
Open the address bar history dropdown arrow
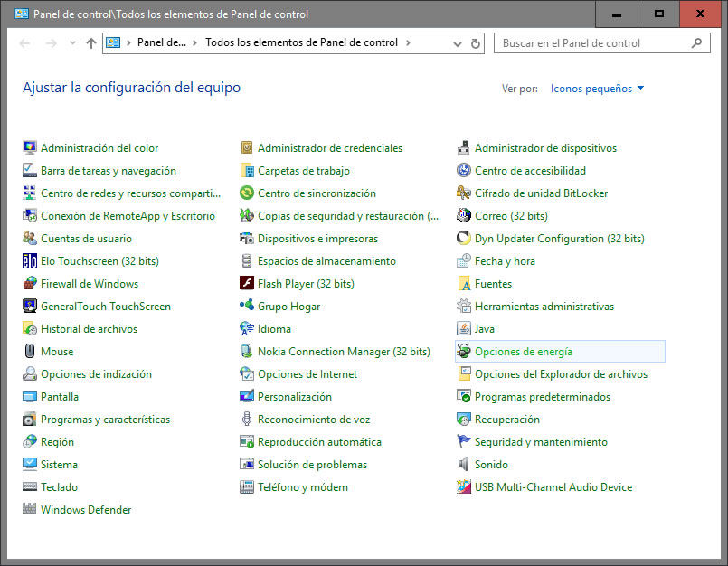(457, 43)
